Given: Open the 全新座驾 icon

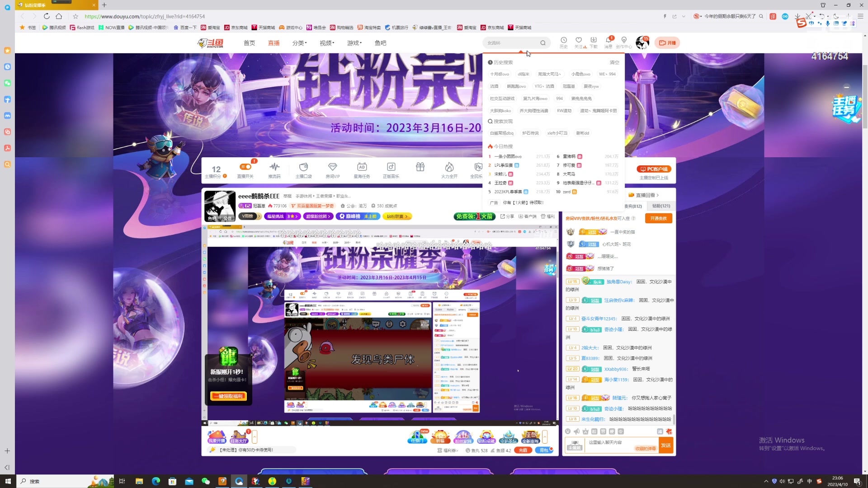Looking at the screenshot, I should point(530,436).
